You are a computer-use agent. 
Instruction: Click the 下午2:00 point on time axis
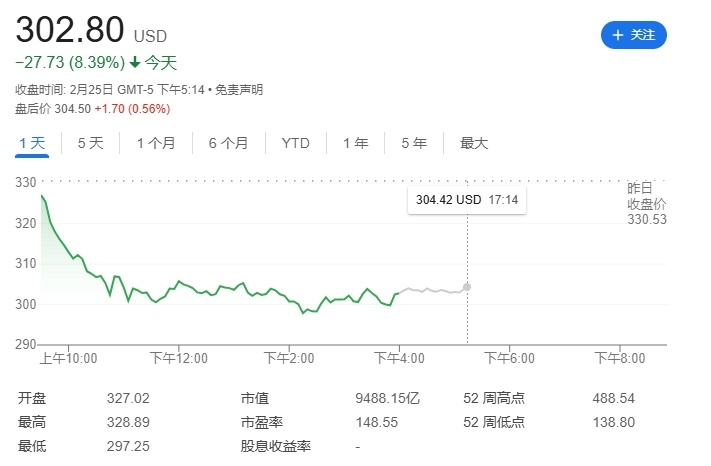[x=290, y=358]
